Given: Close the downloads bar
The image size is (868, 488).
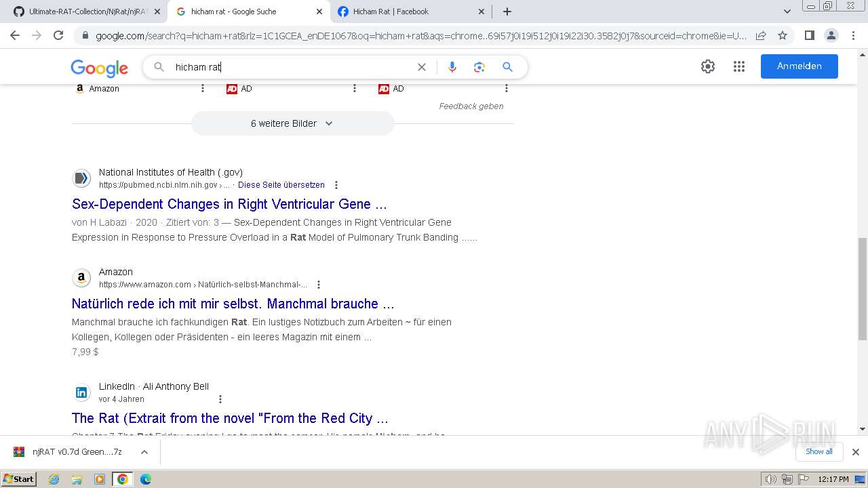Looking at the screenshot, I should pyautogui.click(x=855, y=452).
